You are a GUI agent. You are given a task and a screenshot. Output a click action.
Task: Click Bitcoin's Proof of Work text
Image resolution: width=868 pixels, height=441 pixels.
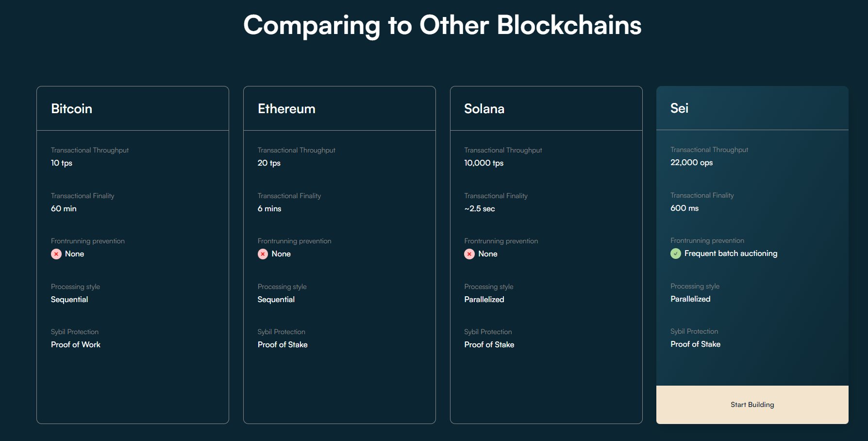tap(76, 345)
